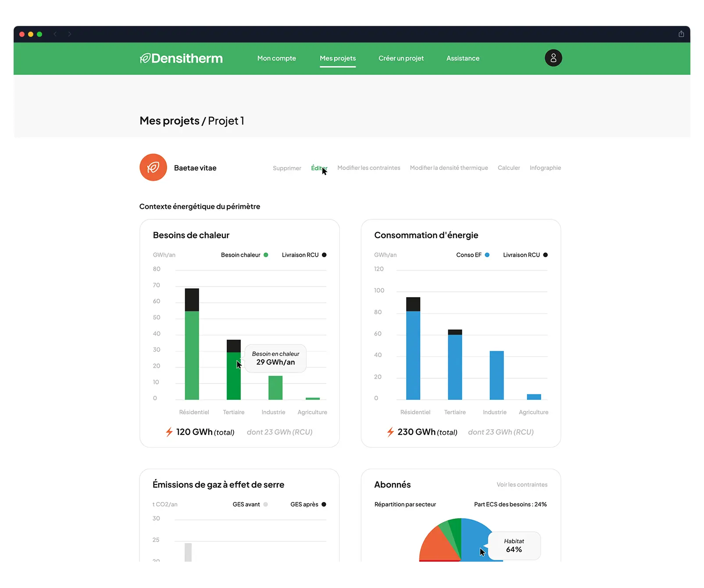704x588 pixels.
Task: Open the Densitherm leaf logo
Action: (145, 58)
